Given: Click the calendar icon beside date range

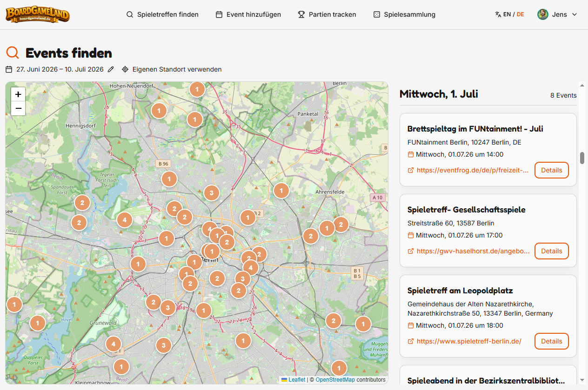Looking at the screenshot, I should [9, 69].
